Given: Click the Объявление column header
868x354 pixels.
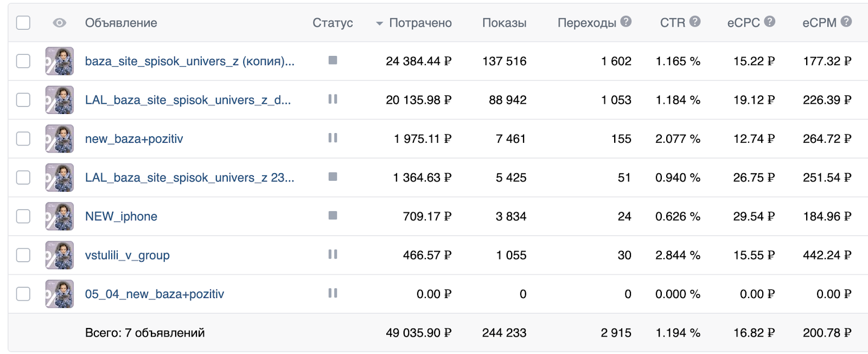Looking at the screenshot, I should [121, 23].
